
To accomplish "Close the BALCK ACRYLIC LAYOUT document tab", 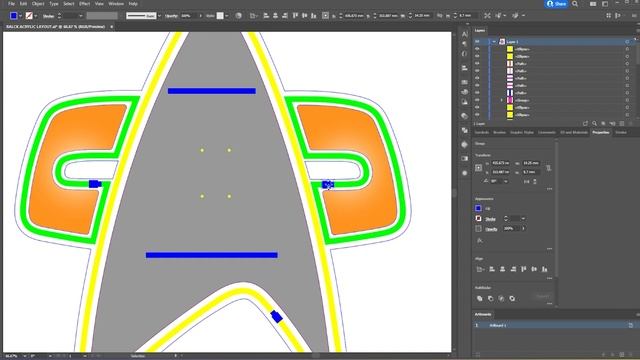I will (111, 27).
